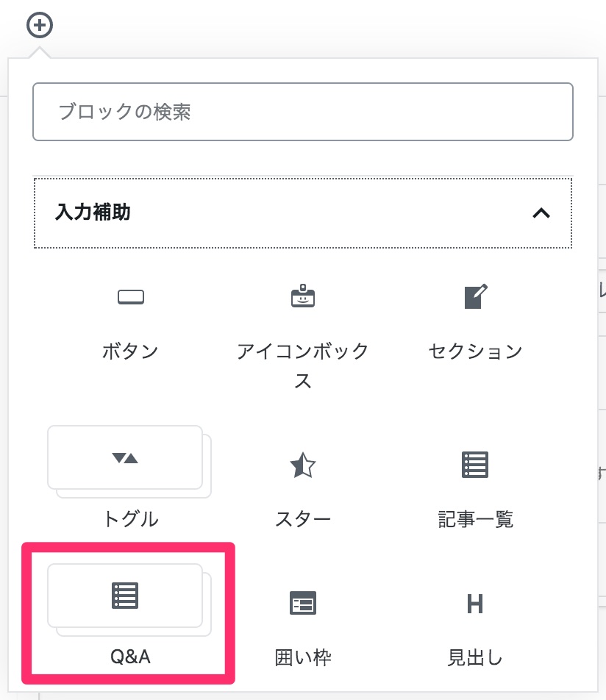Click the 入力補助 category heading text
The height and width of the screenshot is (700, 606).
[x=93, y=213]
